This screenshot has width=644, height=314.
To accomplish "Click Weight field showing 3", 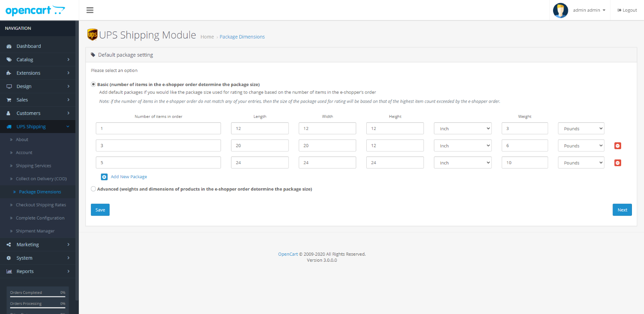I will pyautogui.click(x=525, y=129).
